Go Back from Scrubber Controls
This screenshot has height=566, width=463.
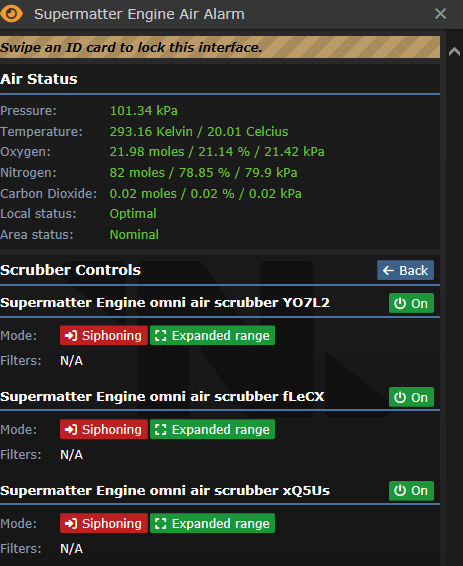[405, 270]
